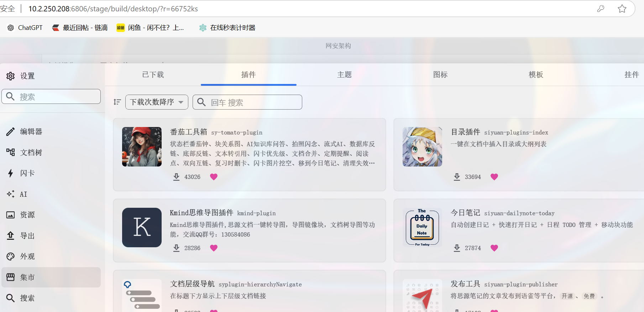This screenshot has width=644, height=312.
Task: Open the 下载次数降序 sort dropdown
Action: (157, 102)
